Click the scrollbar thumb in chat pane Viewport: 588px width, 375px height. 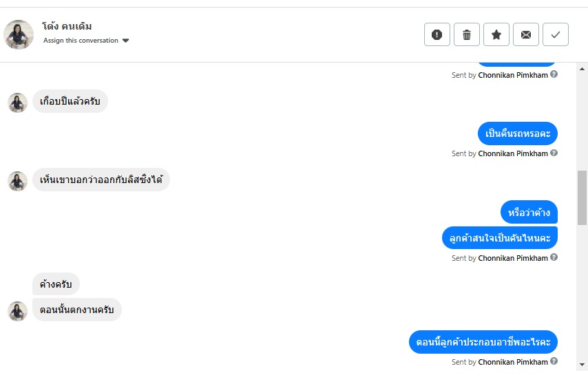pos(582,197)
